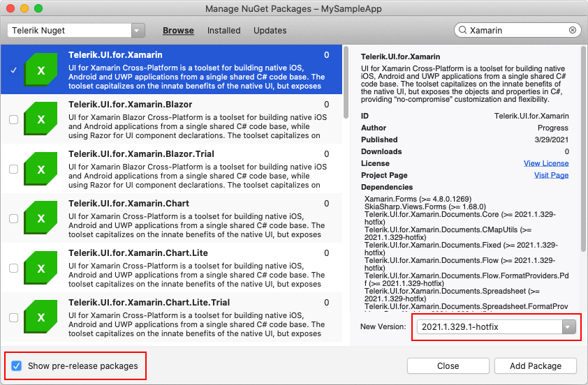Click the magnifier icon in search field
Viewport: 588px width, 385px height.
click(463, 30)
